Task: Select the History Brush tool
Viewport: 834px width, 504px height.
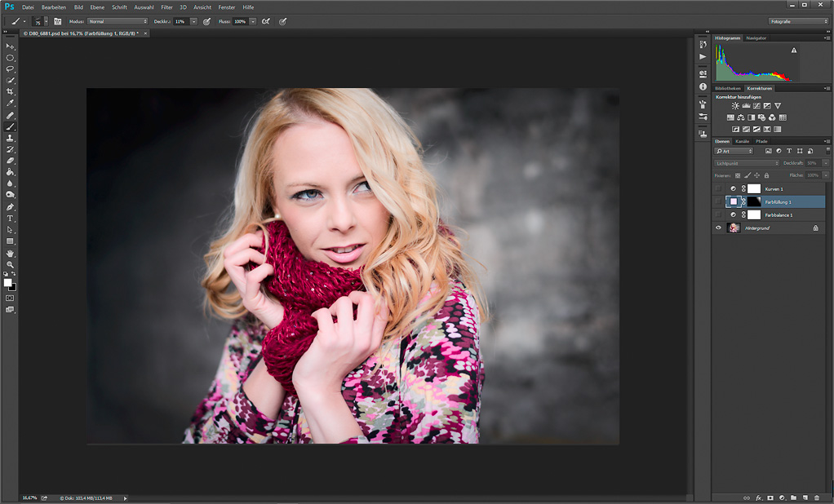Action: [10, 149]
